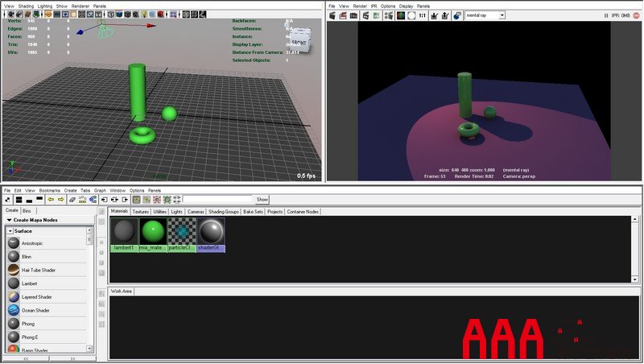The image size is (644, 364).
Task: Click the Render Region icon in Render View
Action: pyautogui.click(x=343, y=15)
